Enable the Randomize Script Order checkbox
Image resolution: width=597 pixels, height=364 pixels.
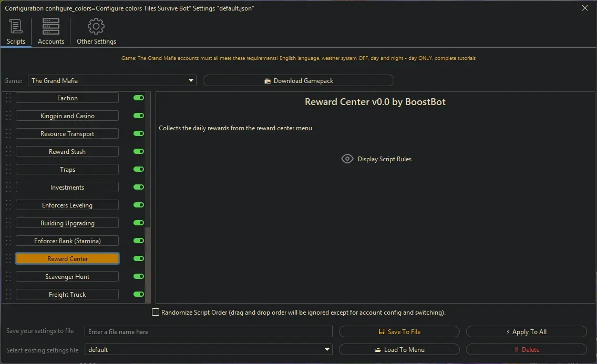tap(156, 313)
